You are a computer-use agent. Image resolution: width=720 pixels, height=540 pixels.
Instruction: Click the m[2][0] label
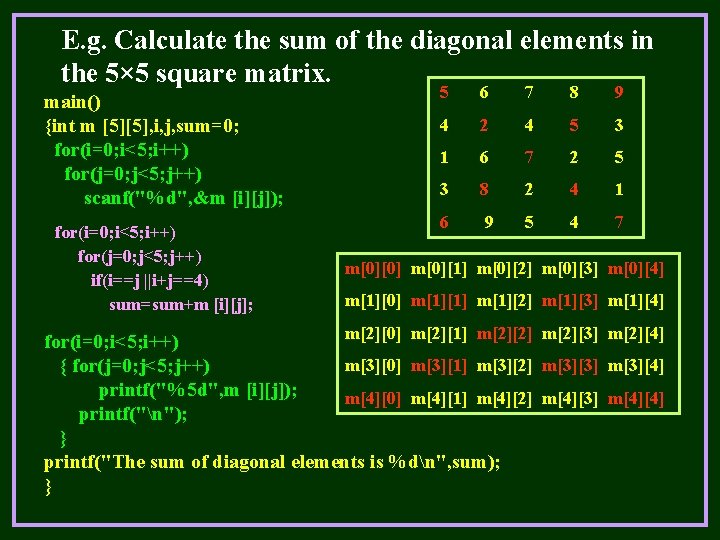tap(372, 334)
